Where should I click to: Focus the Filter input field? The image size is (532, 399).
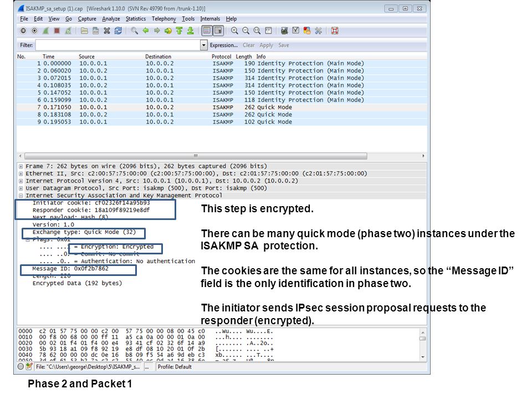[x=118, y=45]
